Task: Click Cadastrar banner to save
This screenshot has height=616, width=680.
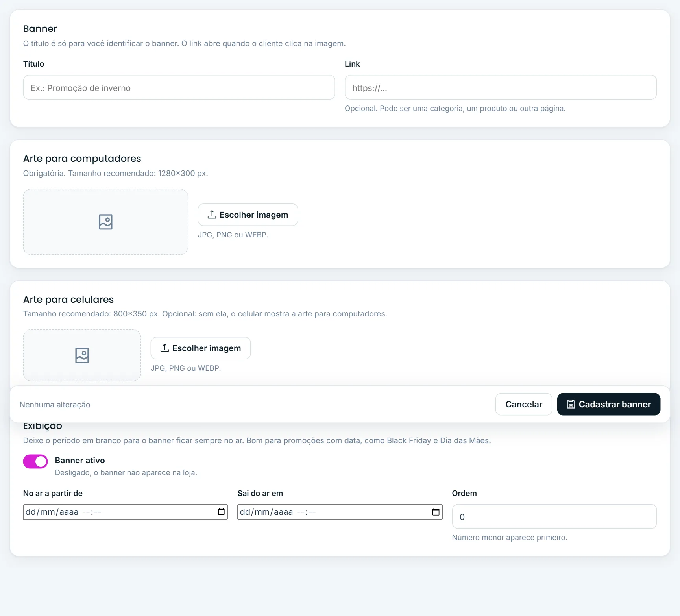Action: coord(609,405)
